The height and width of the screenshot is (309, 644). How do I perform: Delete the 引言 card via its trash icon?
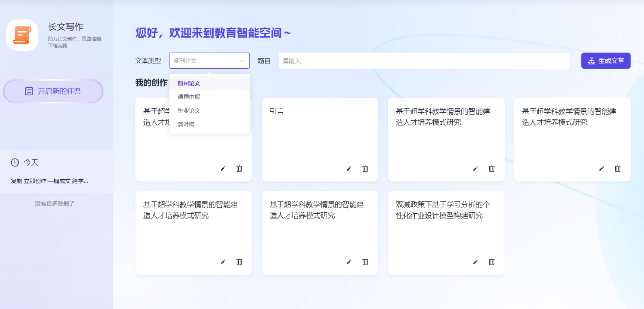point(365,169)
